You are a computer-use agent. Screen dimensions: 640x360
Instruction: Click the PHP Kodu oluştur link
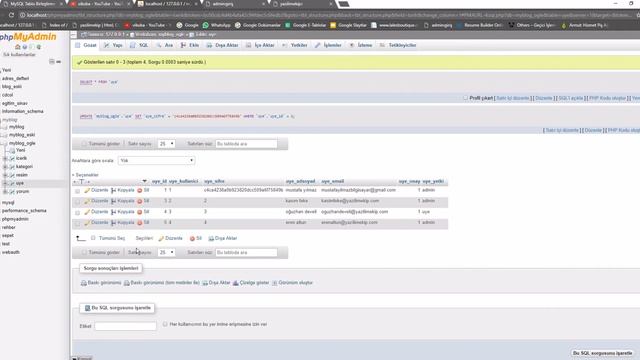point(607,98)
